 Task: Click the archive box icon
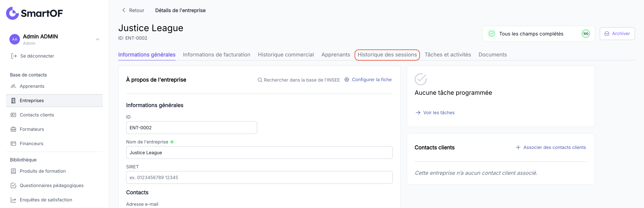pyautogui.click(x=607, y=34)
